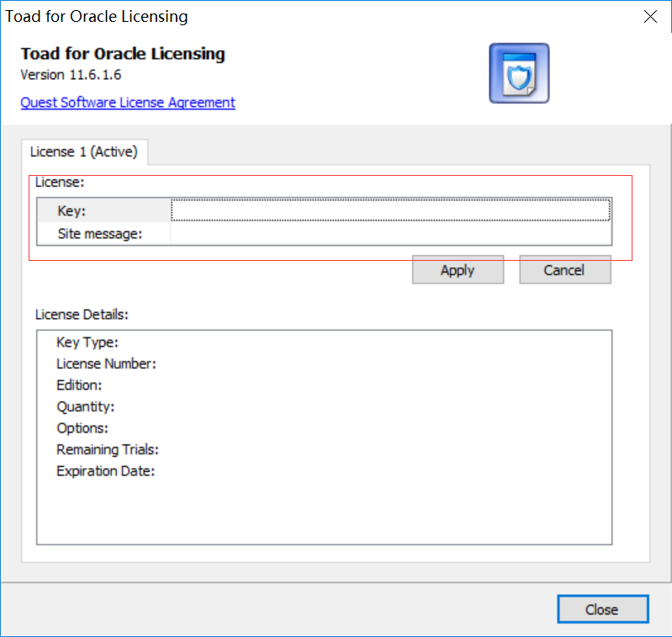This screenshot has width=672, height=637.
Task: Click the Options label
Action: (x=82, y=427)
